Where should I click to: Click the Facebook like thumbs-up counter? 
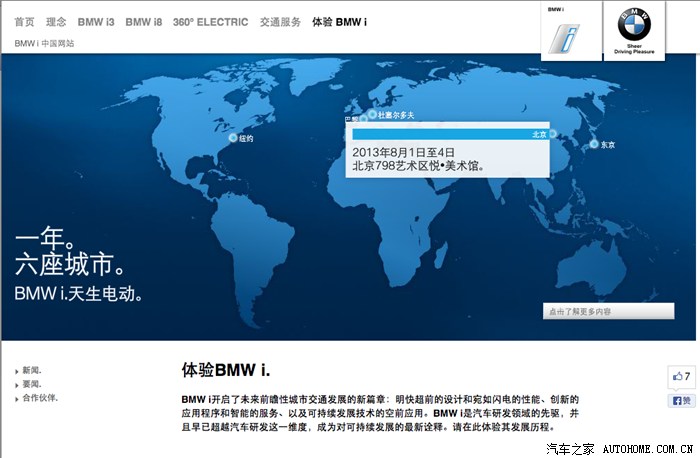(682, 377)
